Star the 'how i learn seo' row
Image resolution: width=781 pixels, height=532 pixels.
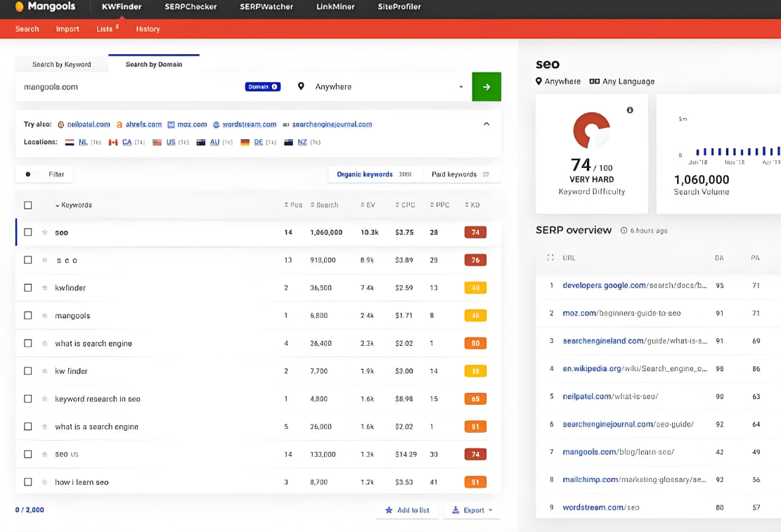44,481
